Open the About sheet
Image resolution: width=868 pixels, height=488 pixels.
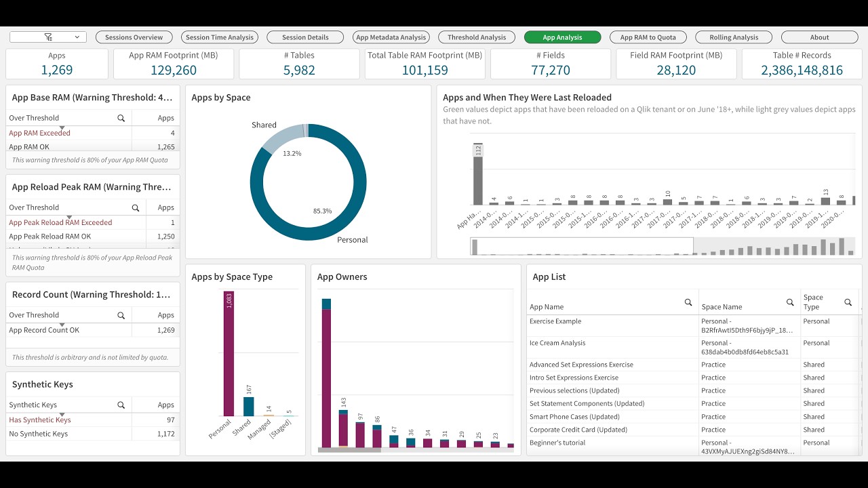[x=819, y=37]
